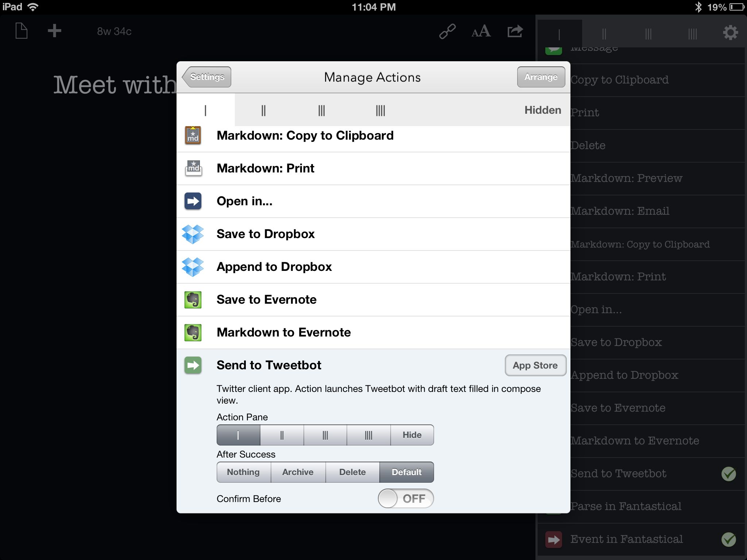Create a new draft with plus icon
The width and height of the screenshot is (747, 560).
(55, 31)
